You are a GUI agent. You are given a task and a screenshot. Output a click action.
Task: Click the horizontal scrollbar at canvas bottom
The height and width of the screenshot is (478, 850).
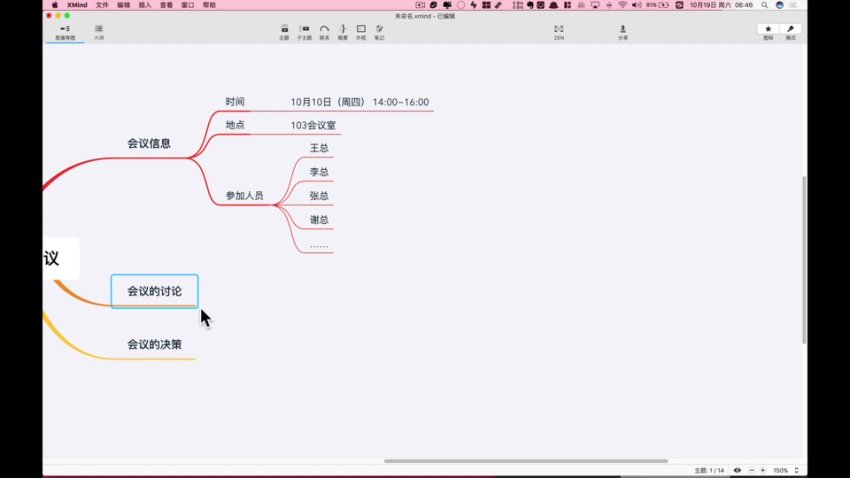525,461
